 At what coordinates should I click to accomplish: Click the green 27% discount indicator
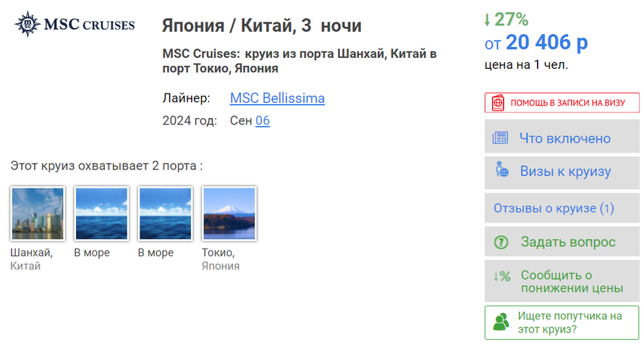(x=506, y=20)
